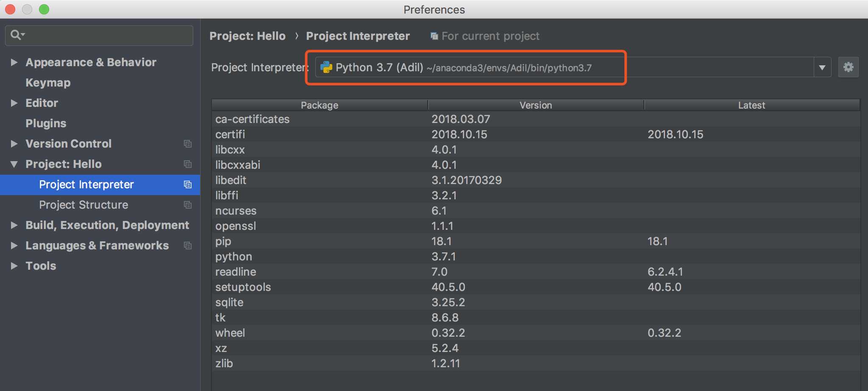
Task: Click project-level icon beside Project Structure
Action: pos(188,205)
